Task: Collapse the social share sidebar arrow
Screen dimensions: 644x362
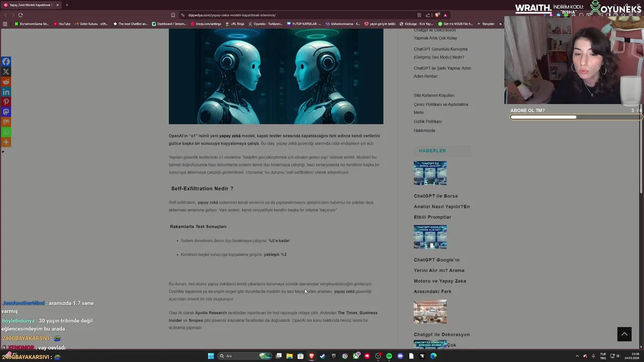Action: click(3, 151)
